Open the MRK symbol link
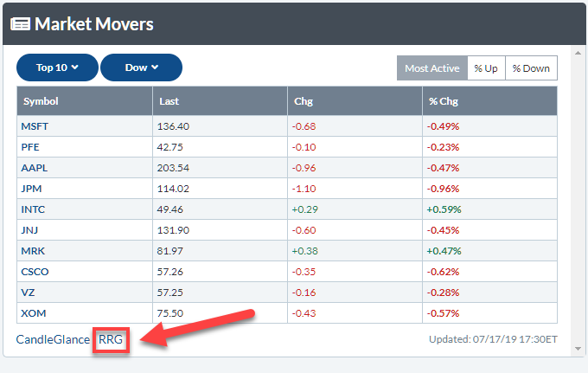The height and width of the screenshot is (373, 588). click(31, 251)
